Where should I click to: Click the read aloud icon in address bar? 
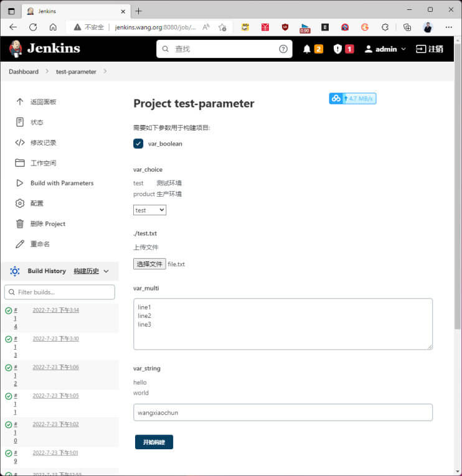206,27
